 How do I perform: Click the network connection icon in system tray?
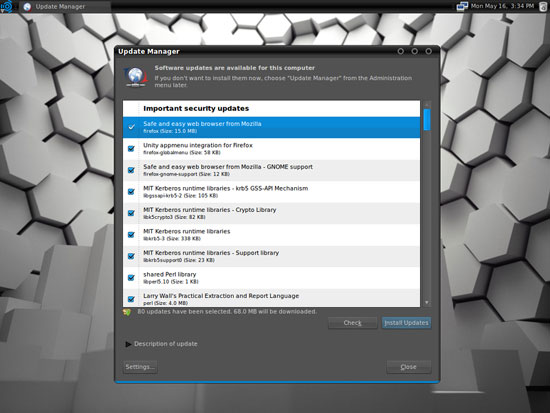(462, 6)
